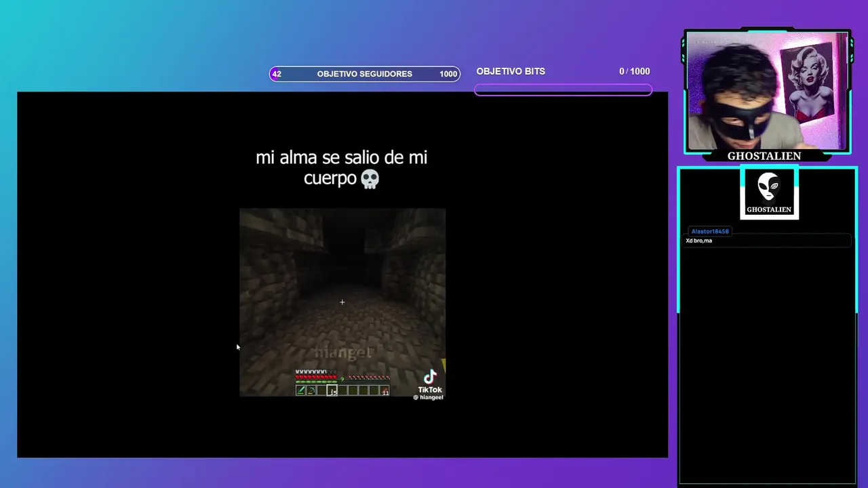This screenshot has width=868, height=488.
Task: Click the Objetivo Seguidores progress bar
Action: [365, 74]
